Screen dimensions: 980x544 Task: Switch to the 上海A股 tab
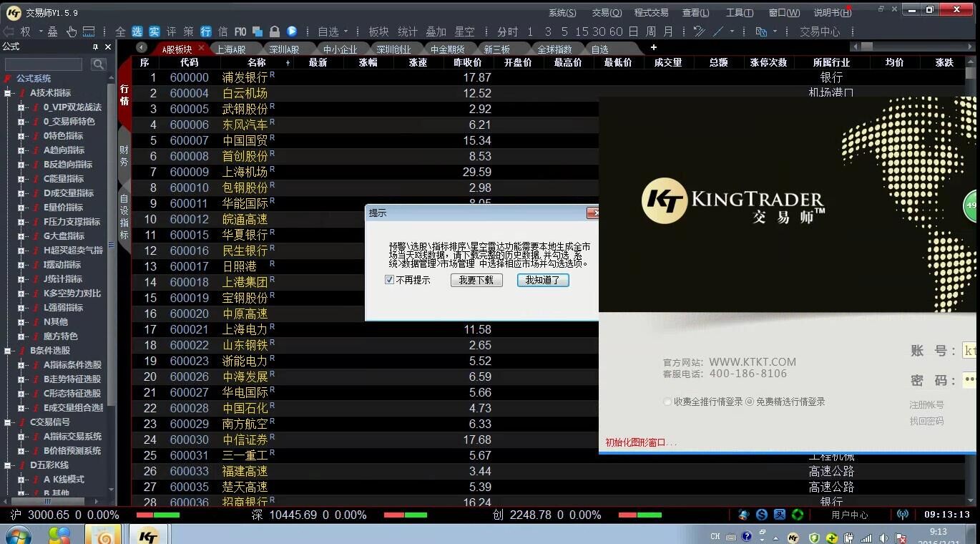[230, 49]
